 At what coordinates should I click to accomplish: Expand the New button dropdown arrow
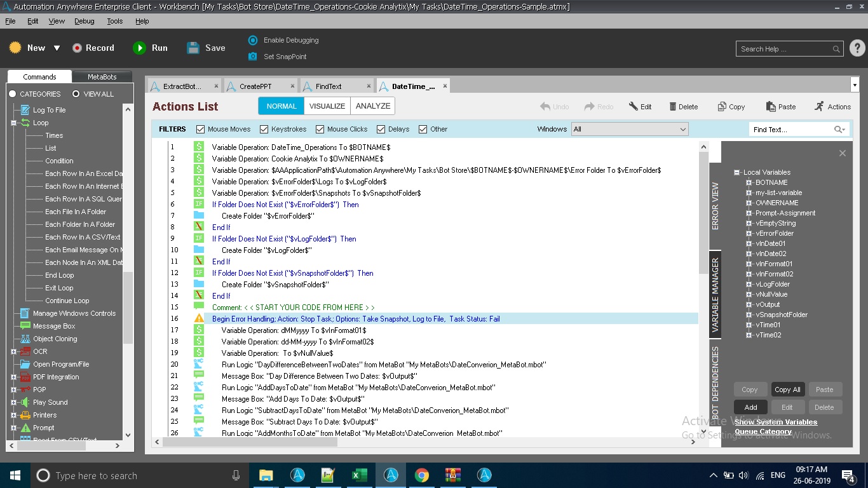click(57, 48)
